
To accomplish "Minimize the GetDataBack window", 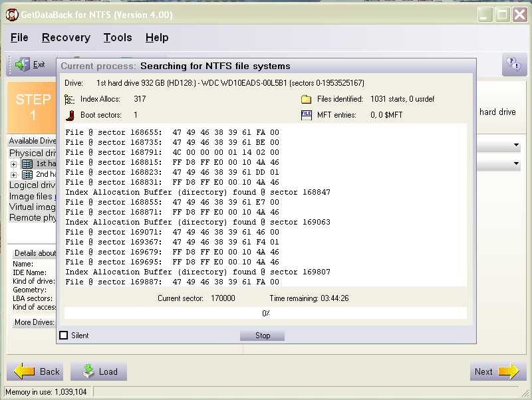I will 485,15.
